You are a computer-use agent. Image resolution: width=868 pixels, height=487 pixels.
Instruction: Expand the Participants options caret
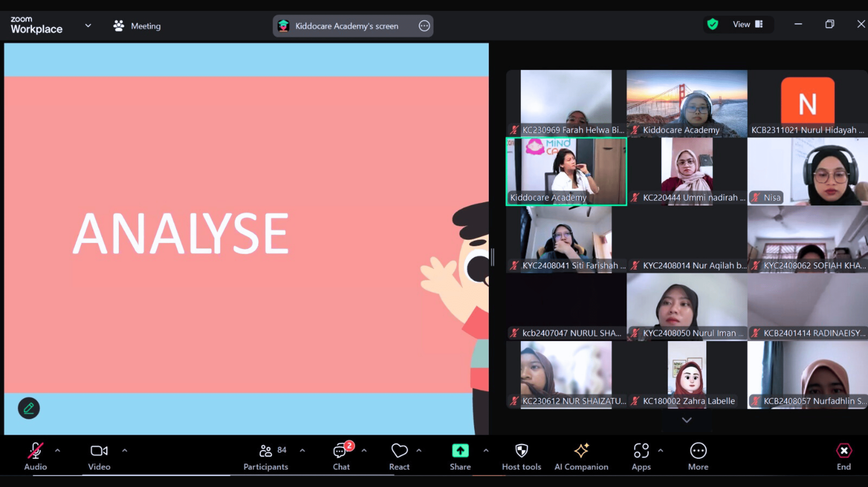click(302, 450)
